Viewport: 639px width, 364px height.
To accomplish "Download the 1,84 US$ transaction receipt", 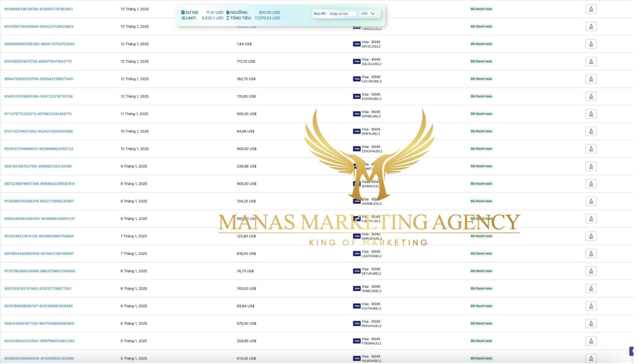I will tap(591, 44).
